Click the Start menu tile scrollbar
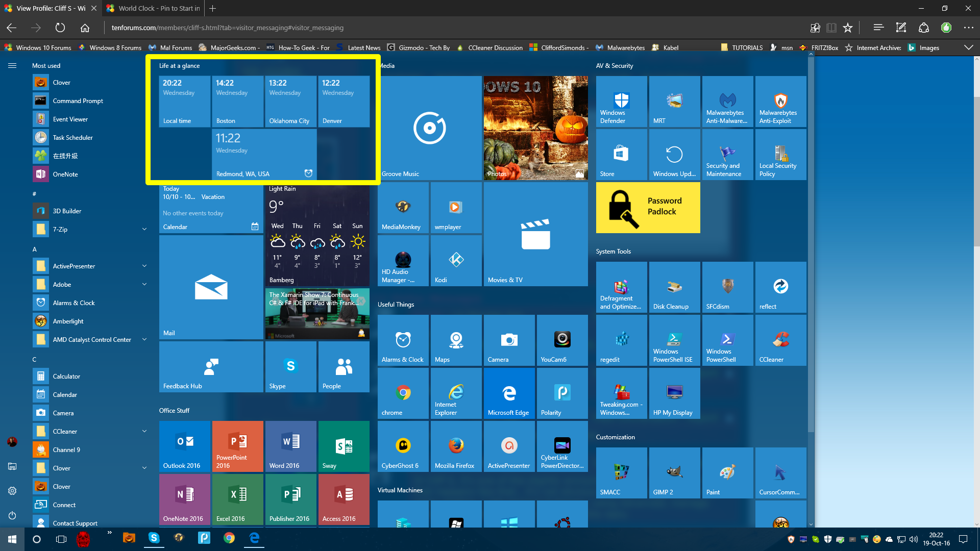 [811, 245]
